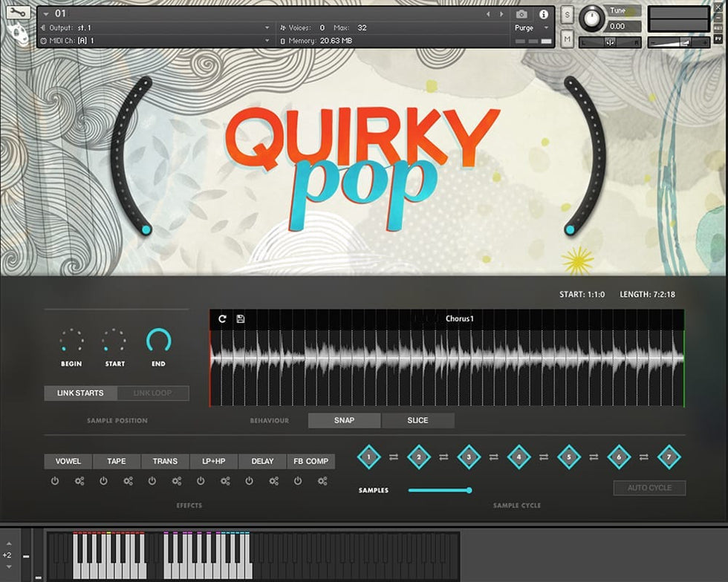Click the SAMPLES slider handle
This screenshot has width=728, height=582.
(469, 490)
